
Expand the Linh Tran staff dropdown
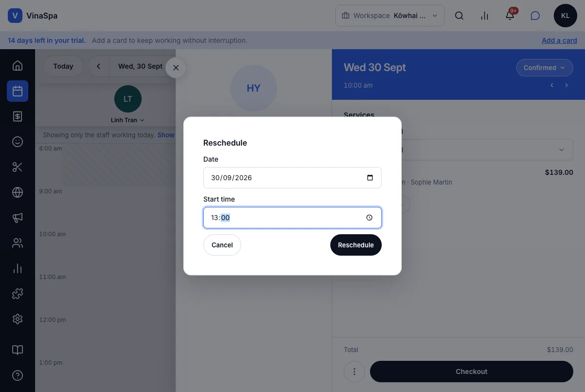tap(128, 120)
